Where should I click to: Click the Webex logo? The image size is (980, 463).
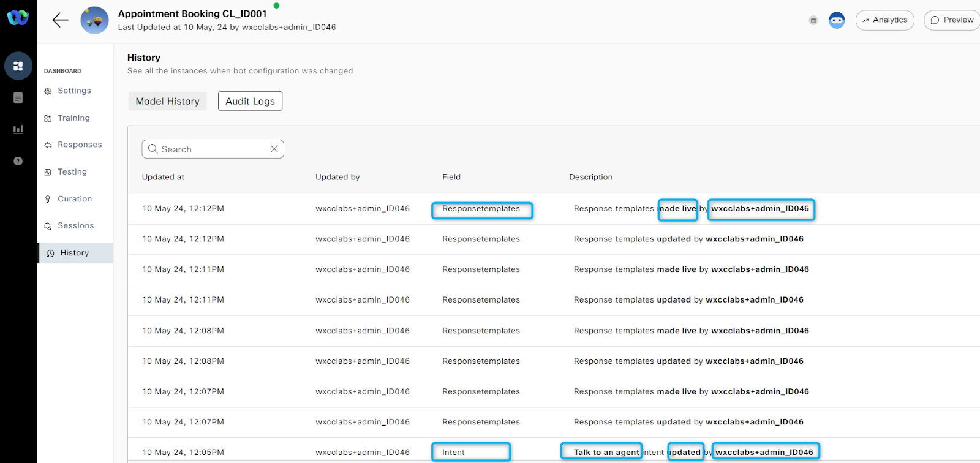tap(18, 18)
